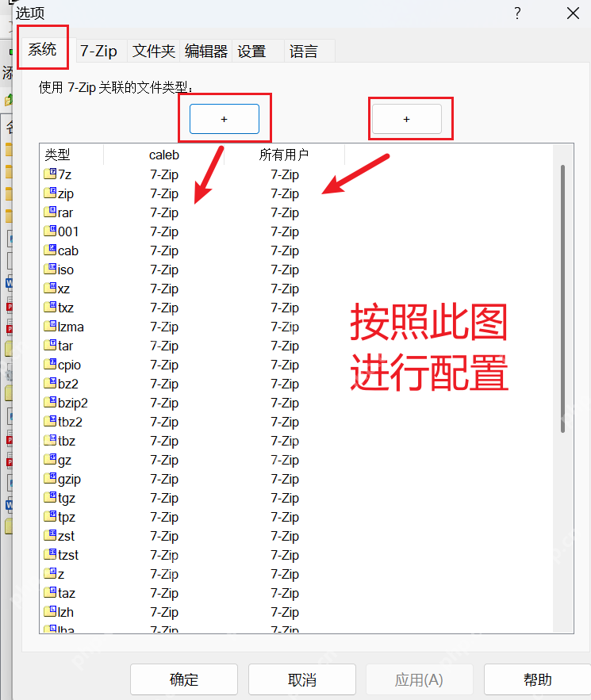Click the 所有用户 7-Zip cell in xz row

point(285,289)
